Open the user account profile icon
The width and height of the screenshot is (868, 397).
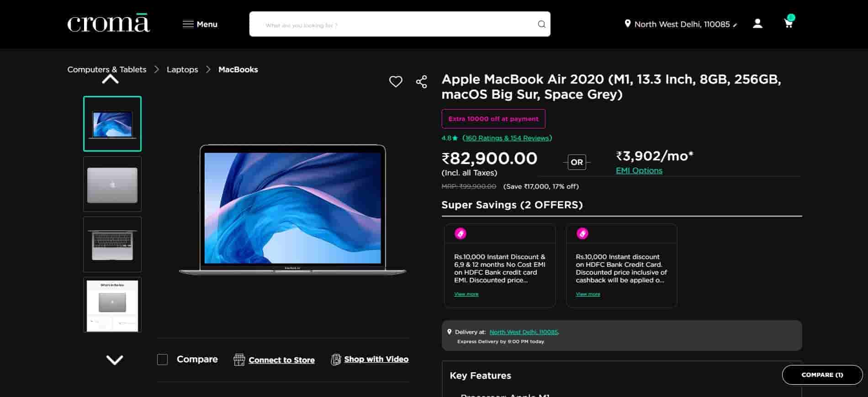point(757,24)
